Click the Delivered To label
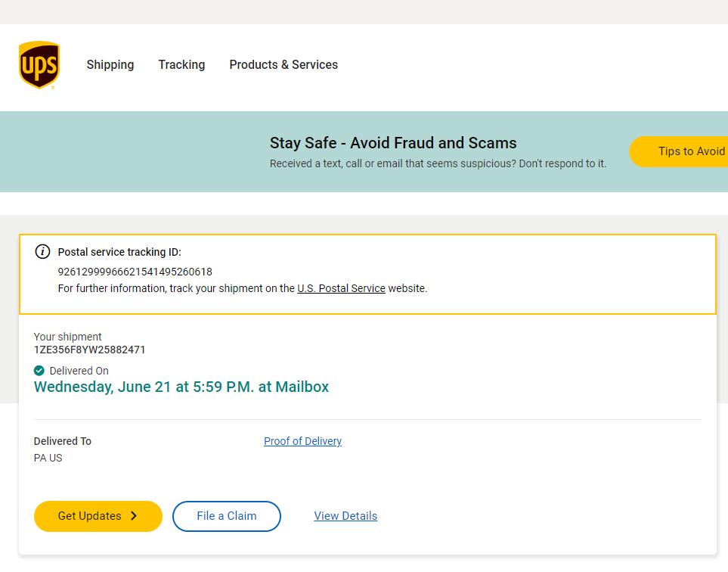 (63, 441)
